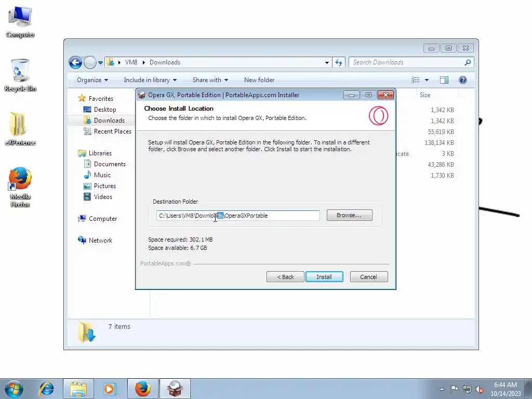Select Recent Places under Favorites
This screenshot has height=399, width=532.
coord(112,131)
